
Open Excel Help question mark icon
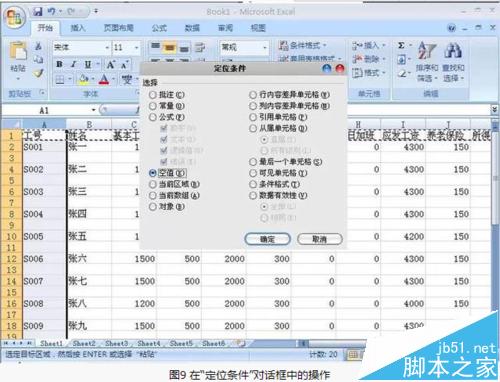(x=452, y=28)
